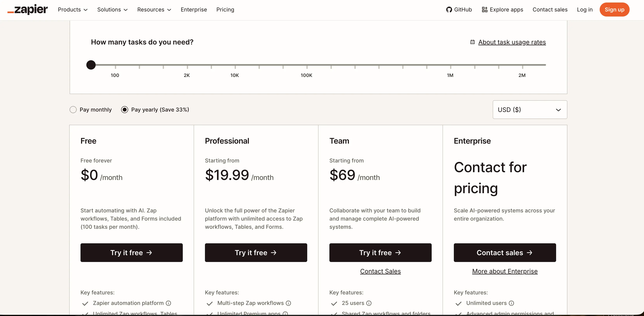Try it free on the Professional plan
Image resolution: width=644 pixels, height=316 pixels.
pyautogui.click(x=256, y=253)
